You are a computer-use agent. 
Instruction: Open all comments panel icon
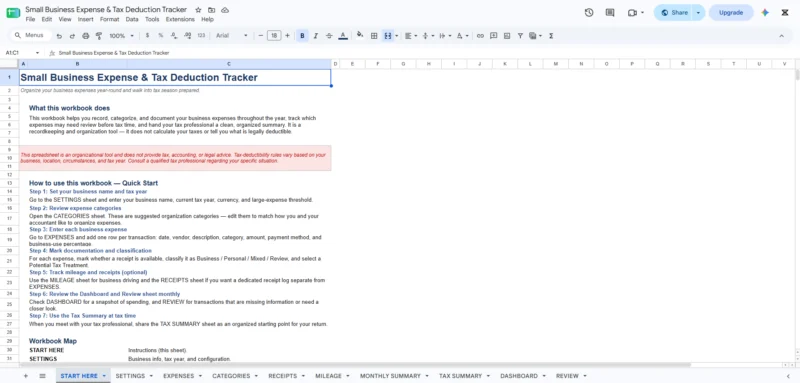[x=610, y=13]
